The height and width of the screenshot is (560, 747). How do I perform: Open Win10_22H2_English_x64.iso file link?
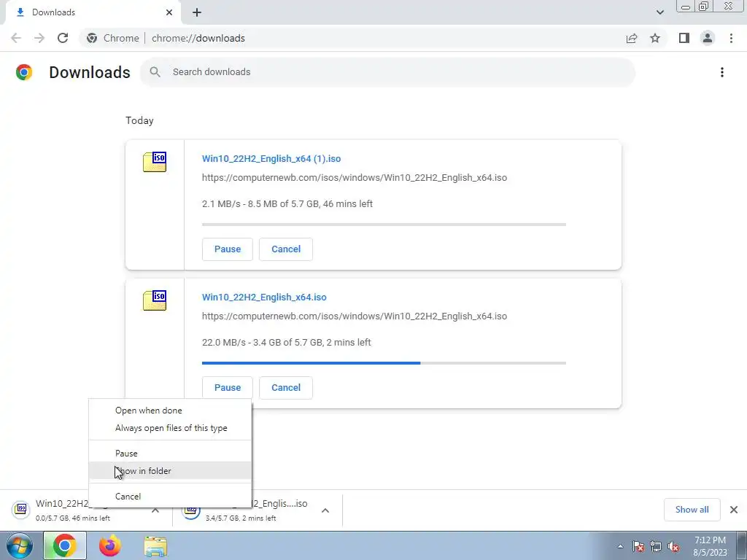(x=264, y=297)
